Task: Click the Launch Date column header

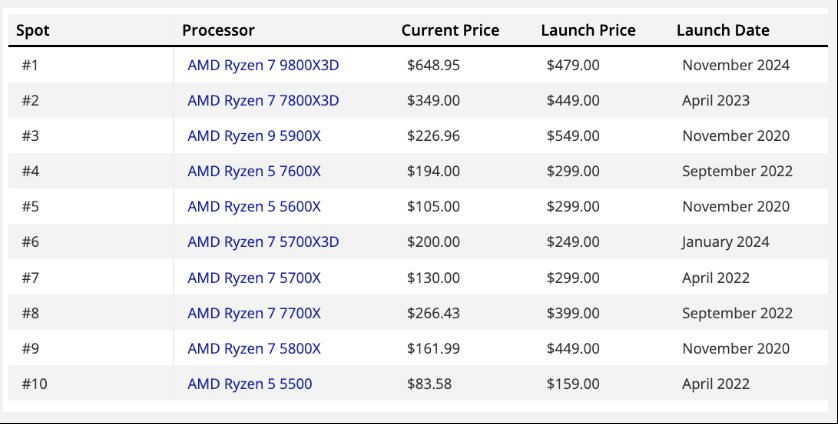Action: 723,30
